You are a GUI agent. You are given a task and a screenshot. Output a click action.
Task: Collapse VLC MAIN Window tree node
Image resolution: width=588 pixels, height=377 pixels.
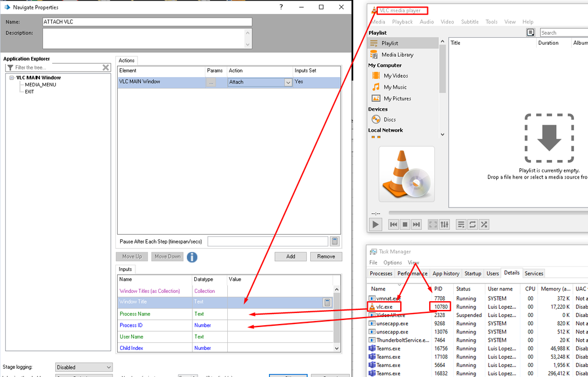coord(12,78)
